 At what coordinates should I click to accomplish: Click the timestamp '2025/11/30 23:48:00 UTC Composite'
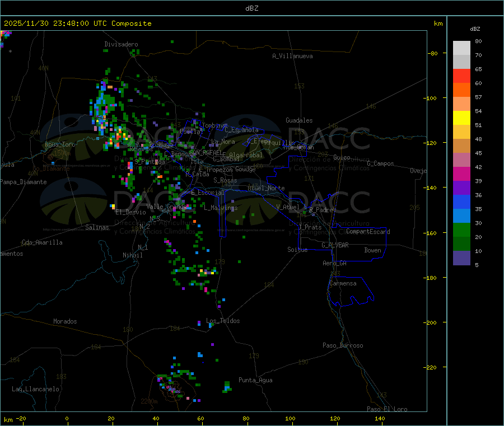(77, 24)
